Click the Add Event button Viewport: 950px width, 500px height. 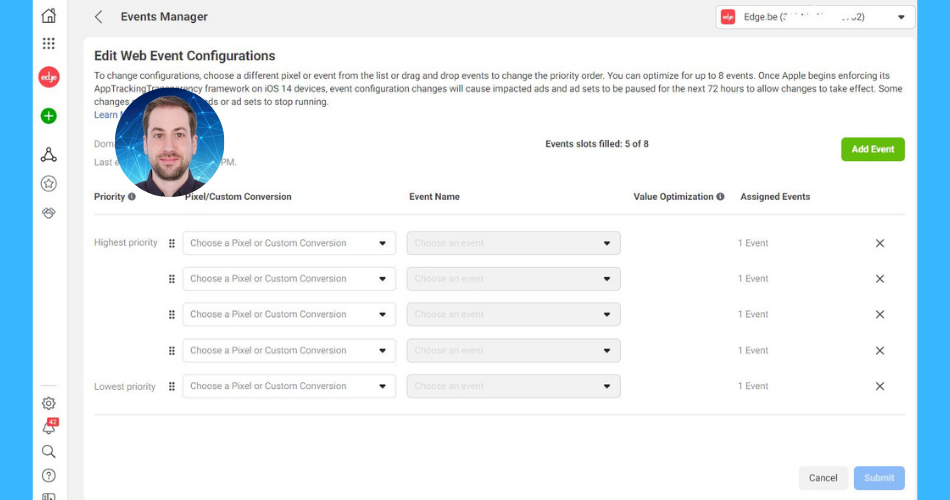pyautogui.click(x=872, y=149)
